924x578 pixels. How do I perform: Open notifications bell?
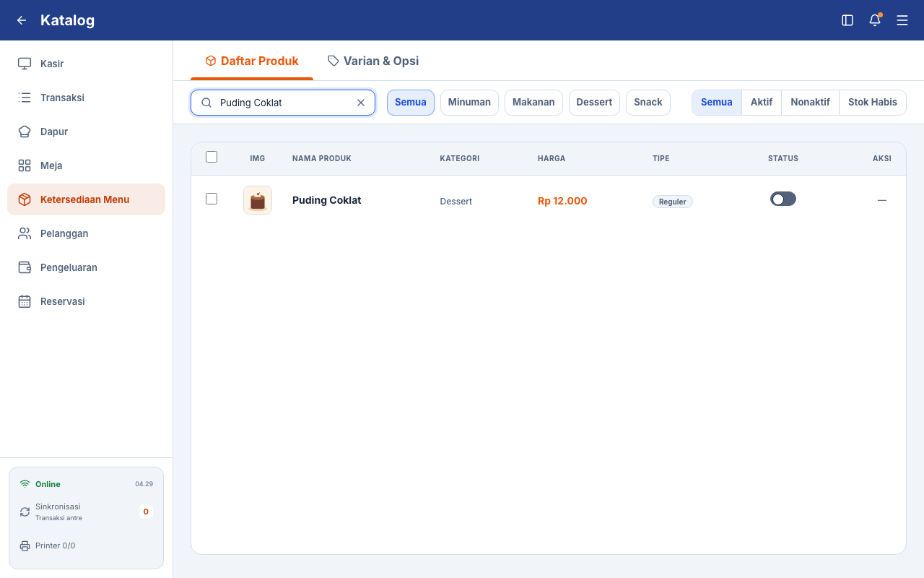[875, 20]
